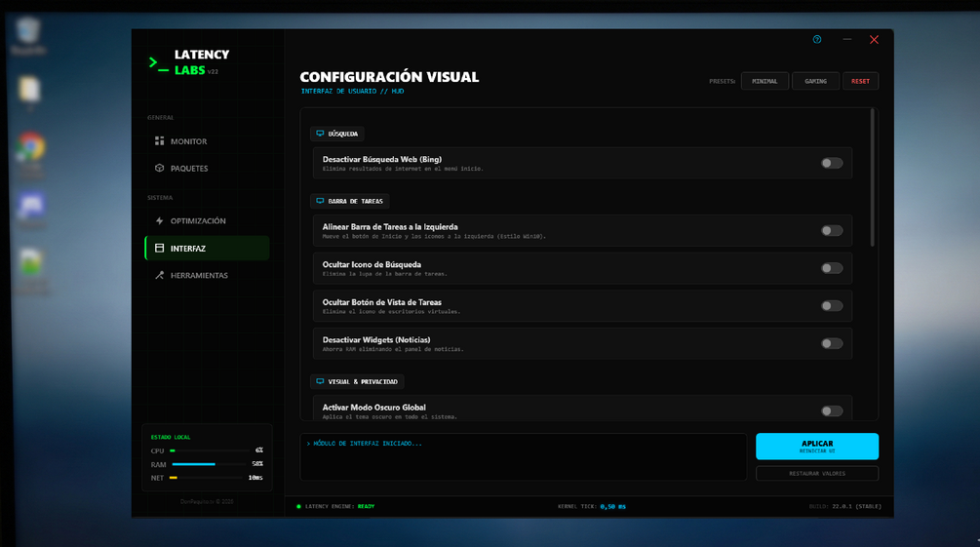Click the Paquetes box icon
The height and width of the screenshot is (547, 980).
click(159, 168)
